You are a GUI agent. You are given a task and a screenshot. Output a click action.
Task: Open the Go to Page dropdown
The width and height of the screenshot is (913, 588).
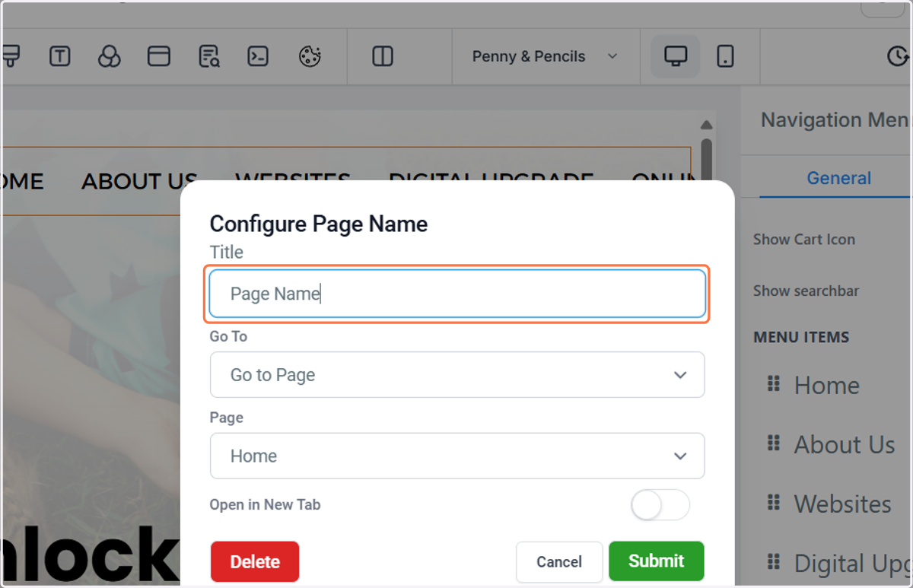(457, 374)
